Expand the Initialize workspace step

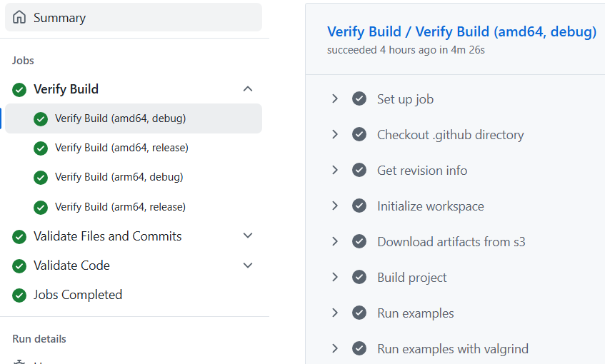[x=334, y=206]
